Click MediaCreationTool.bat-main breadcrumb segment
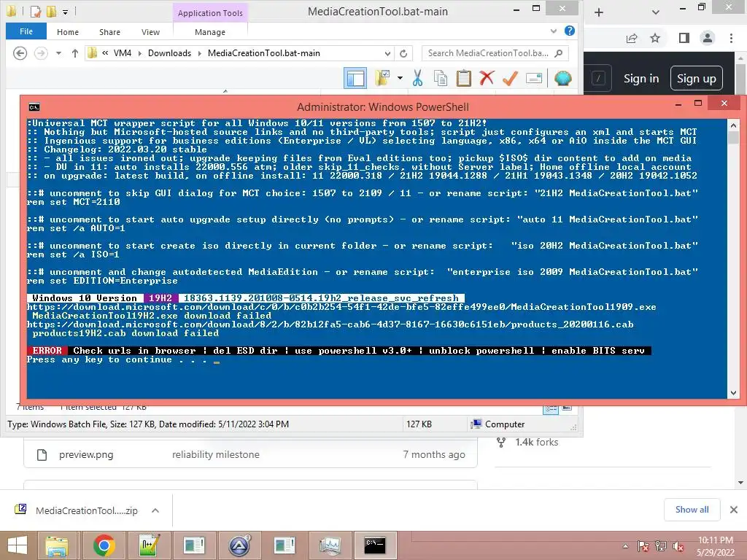 [264, 53]
